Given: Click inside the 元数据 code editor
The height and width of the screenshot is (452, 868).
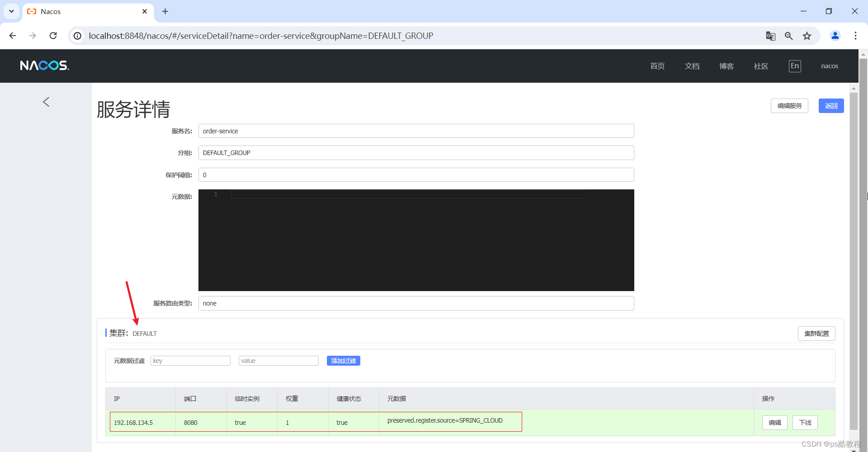Looking at the screenshot, I should coord(416,240).
